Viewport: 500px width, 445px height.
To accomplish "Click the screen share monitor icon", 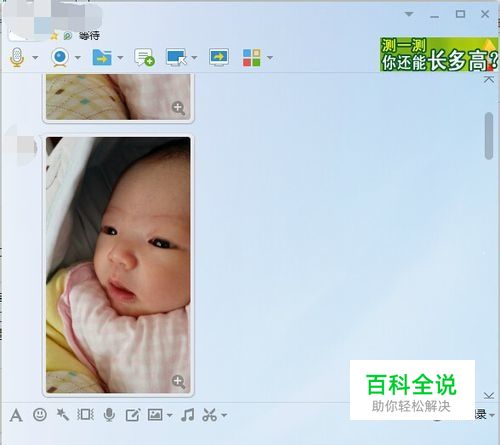I will 219,57.
